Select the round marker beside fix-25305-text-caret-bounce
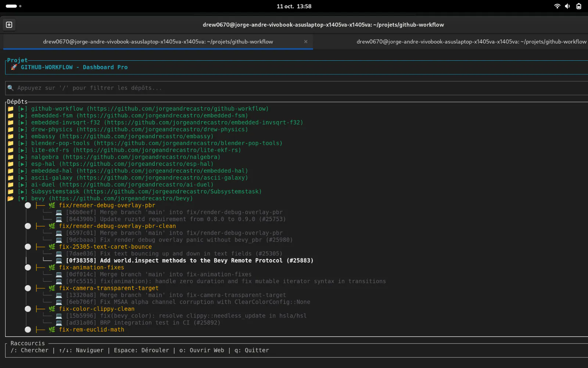The image size is (588, 368). click(28, 247)
